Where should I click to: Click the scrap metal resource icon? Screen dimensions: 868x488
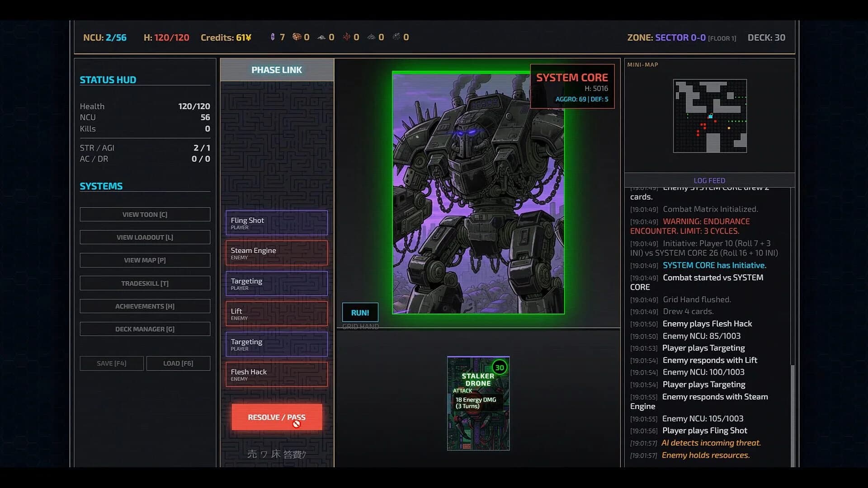[397, 38]
